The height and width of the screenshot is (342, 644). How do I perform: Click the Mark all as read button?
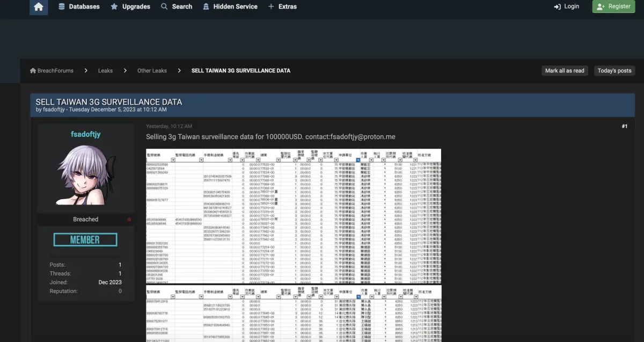click(x=565, y=71)
